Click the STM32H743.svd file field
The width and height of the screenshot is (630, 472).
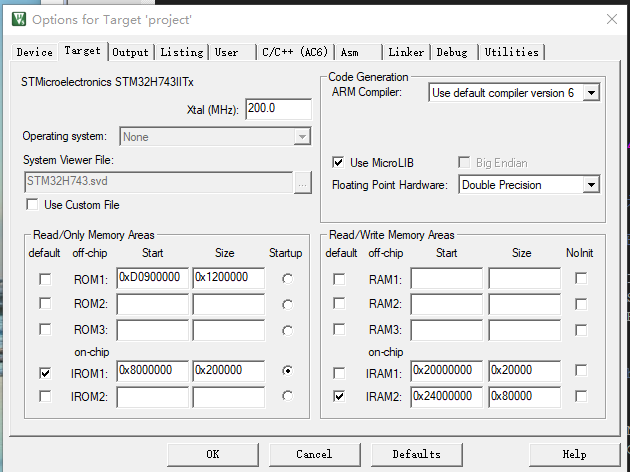click(159, 182)
